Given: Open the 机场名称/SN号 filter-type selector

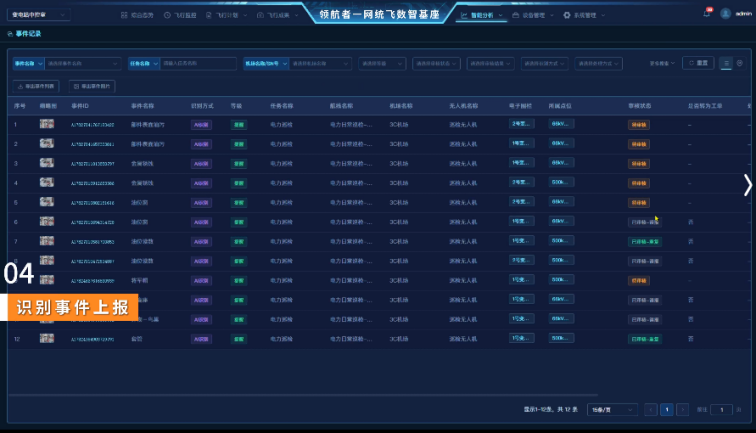Looking at the screenshot, I should [266, 64].
